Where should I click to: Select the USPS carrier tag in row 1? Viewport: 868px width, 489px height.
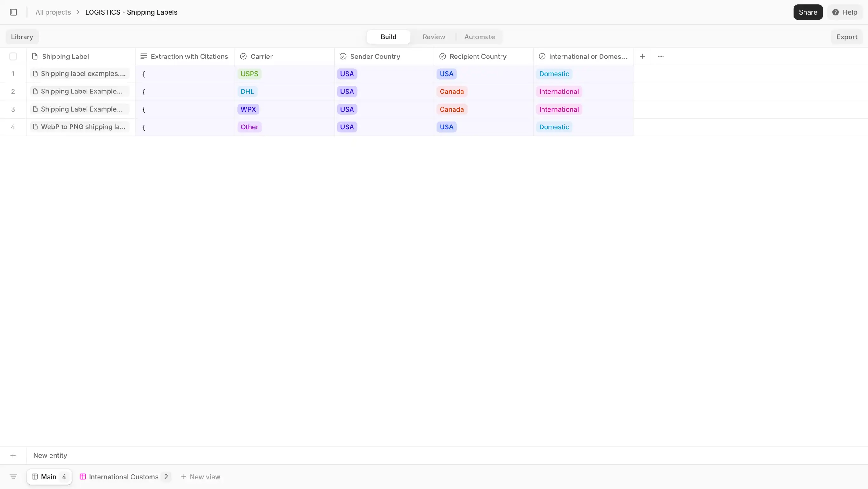click(249, 73)
